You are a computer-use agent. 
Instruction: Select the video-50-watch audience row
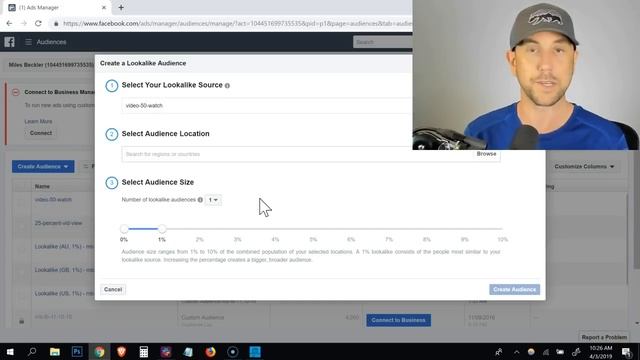[53, 200]
